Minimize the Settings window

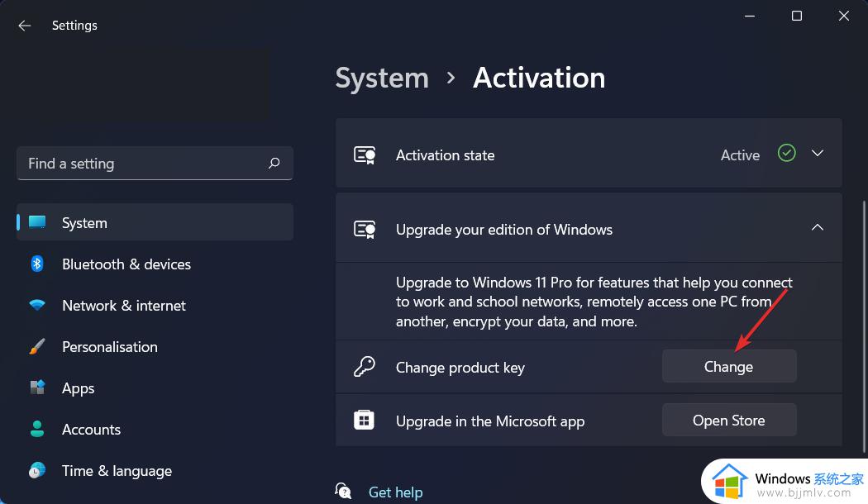(x=750, y=16)
